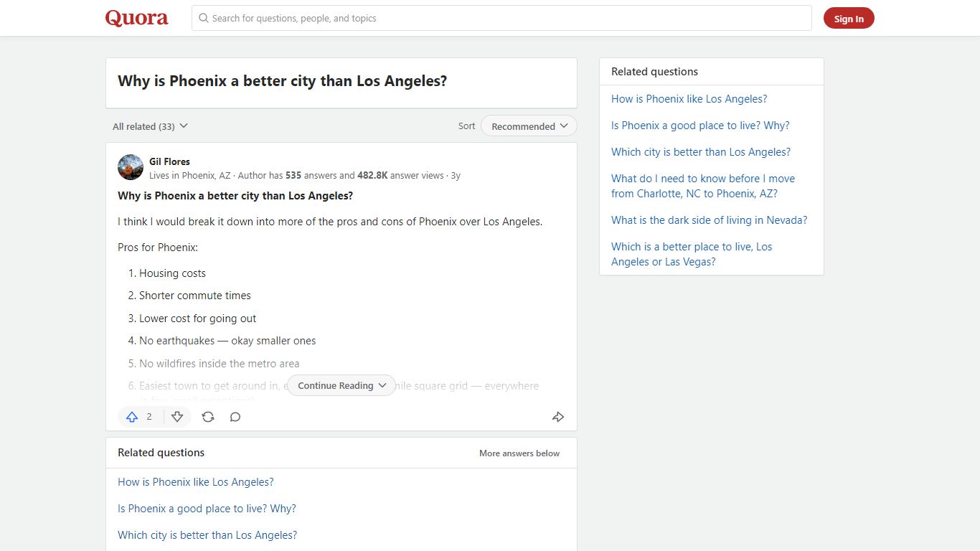Click the 'Pros for Phoenix:' text
Viewport: 980px width, 551px height.
pos(158,248)
